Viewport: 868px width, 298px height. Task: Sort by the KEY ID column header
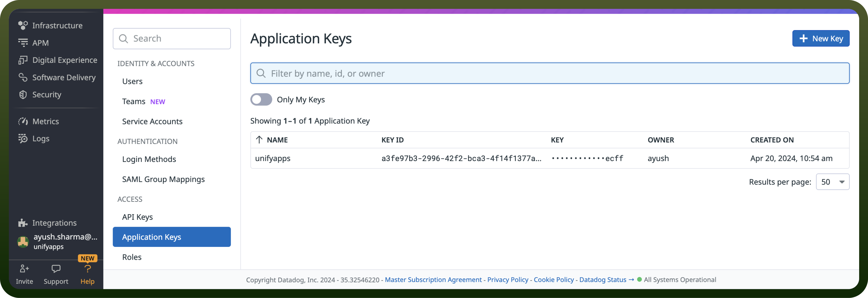coord(392,140)
